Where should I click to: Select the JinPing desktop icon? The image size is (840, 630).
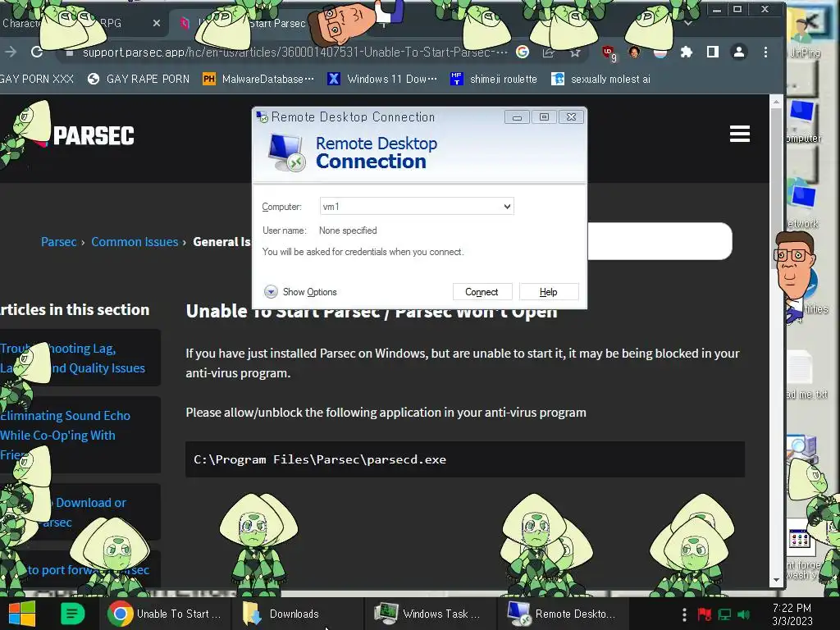(805, 34)
